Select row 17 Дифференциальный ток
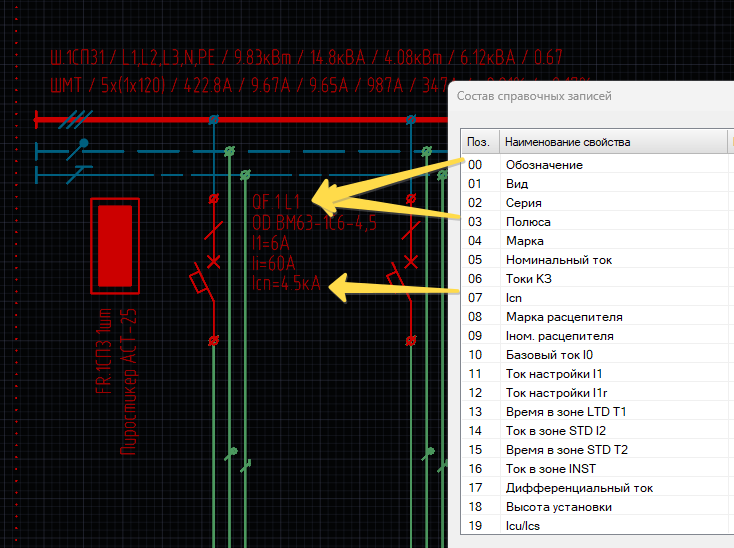The image size is (734, 548). [598, 488]
